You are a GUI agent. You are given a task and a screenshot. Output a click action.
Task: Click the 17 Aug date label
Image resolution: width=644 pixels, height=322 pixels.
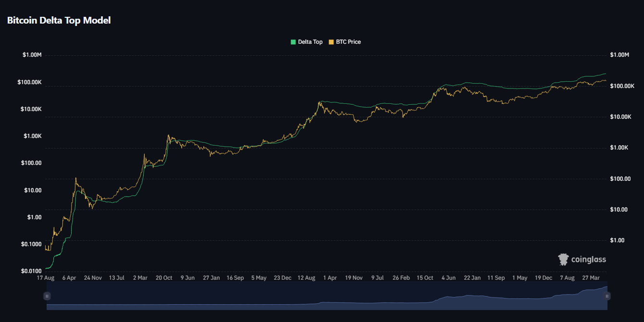click(46, 278)
